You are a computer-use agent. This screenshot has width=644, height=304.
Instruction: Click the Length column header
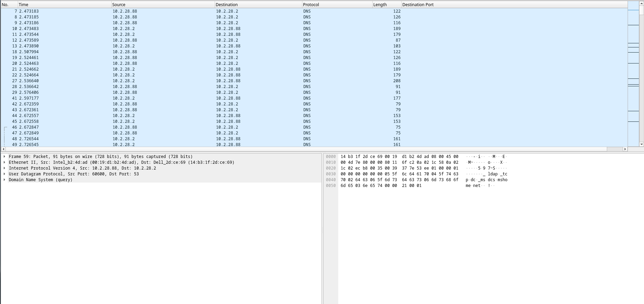[x=386, y=4]
